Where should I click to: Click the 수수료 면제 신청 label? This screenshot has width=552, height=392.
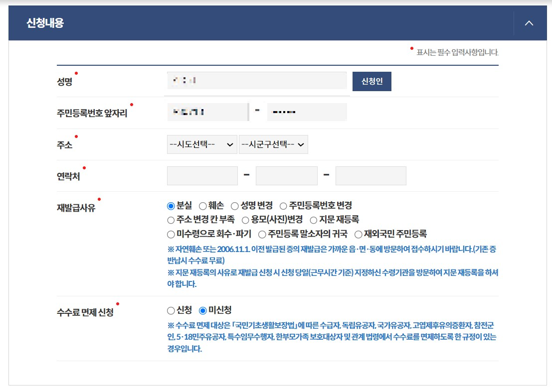[85, 312]
